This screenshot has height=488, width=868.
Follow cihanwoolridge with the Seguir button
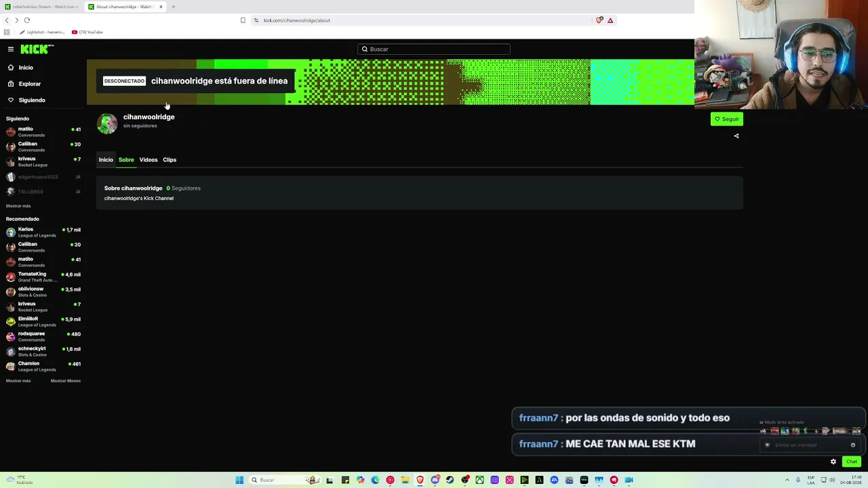727,119
